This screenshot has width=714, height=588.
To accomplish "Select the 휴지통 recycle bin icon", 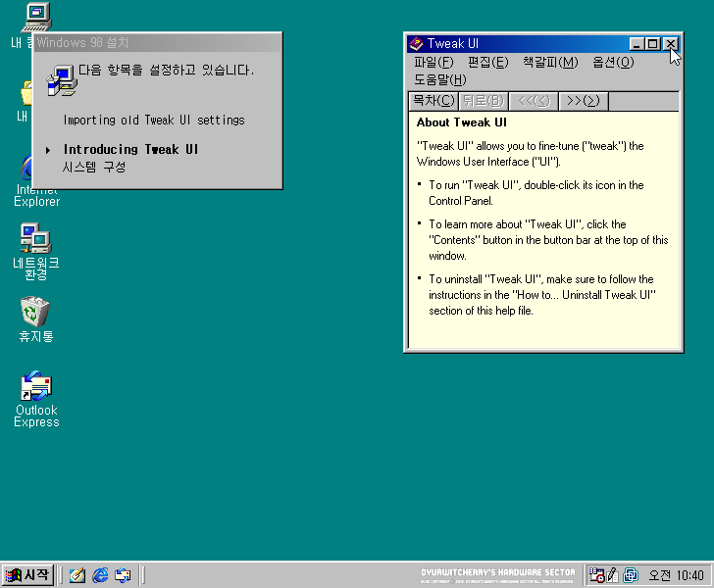I will [35, 319].
